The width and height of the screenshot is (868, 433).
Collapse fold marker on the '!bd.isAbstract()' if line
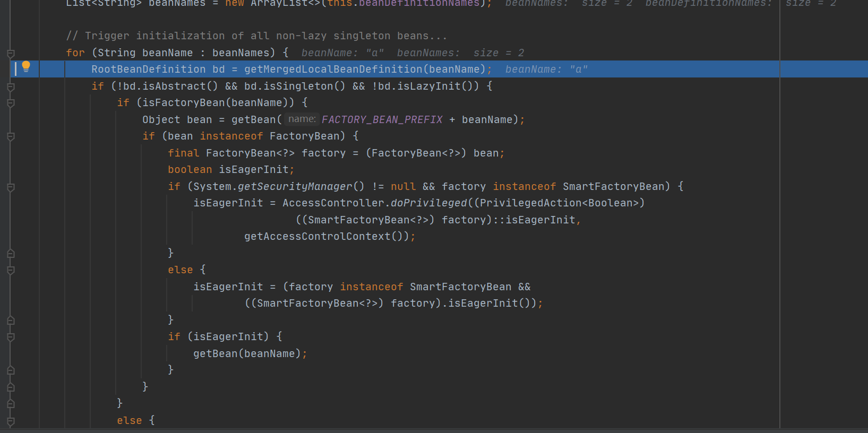(x=11, y=86)
